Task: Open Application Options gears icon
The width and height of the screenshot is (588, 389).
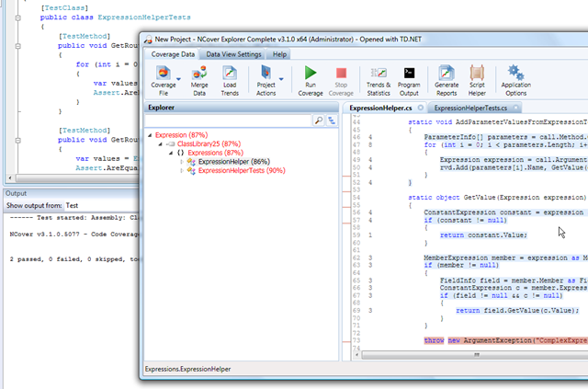Action: point(516,73)
